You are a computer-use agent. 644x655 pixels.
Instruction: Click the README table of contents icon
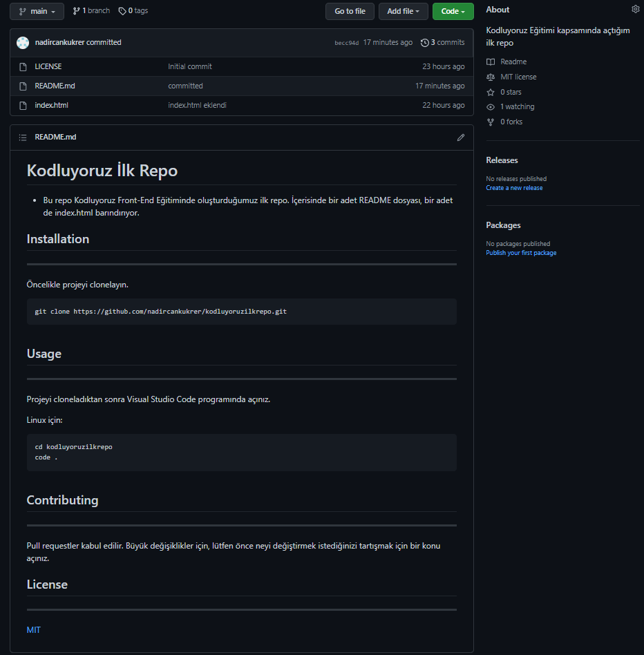(23, 137)
